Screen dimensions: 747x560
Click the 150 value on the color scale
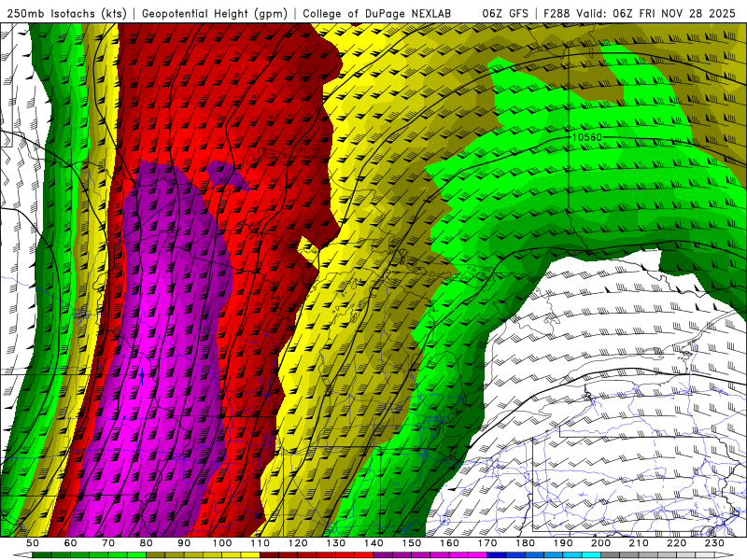412,543
